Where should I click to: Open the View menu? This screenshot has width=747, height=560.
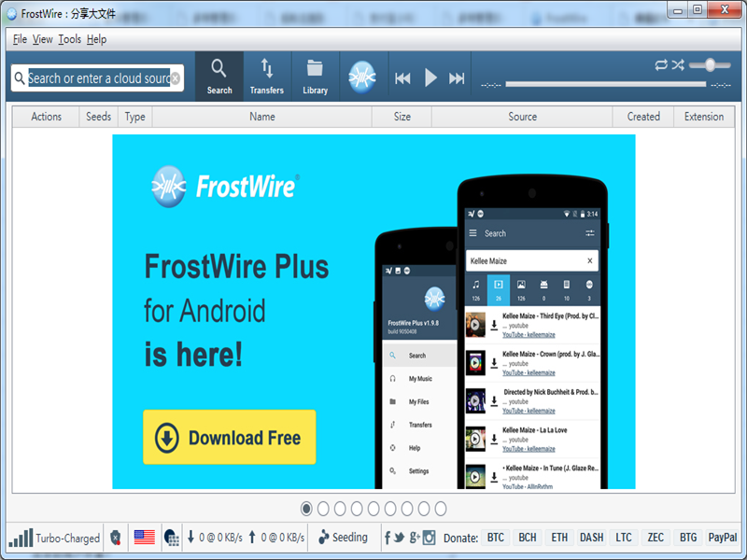click(42, 39)
